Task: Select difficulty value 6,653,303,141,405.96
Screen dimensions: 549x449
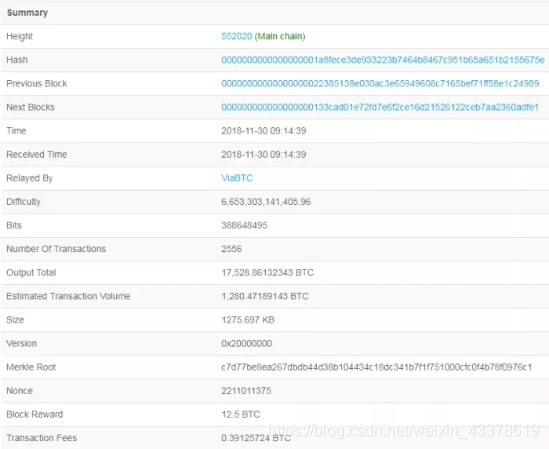Action: pyautogui.click(x=266, y=202)
